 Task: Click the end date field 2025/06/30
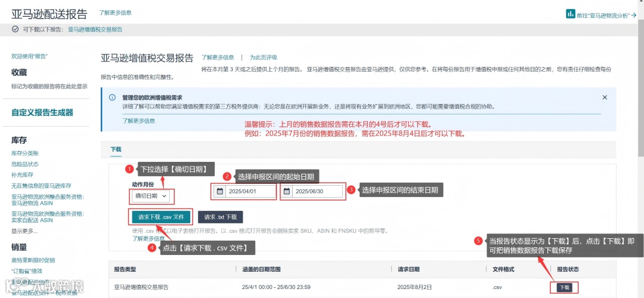pos(312,191)
